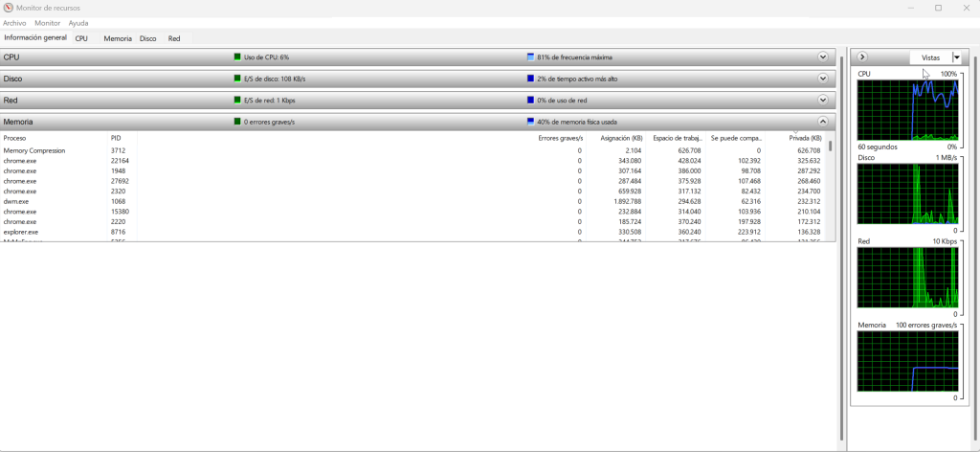The width and height of the screenshot is (980, 452).
Task: Expand the CPU section chevron
Action: click(823, 56)
